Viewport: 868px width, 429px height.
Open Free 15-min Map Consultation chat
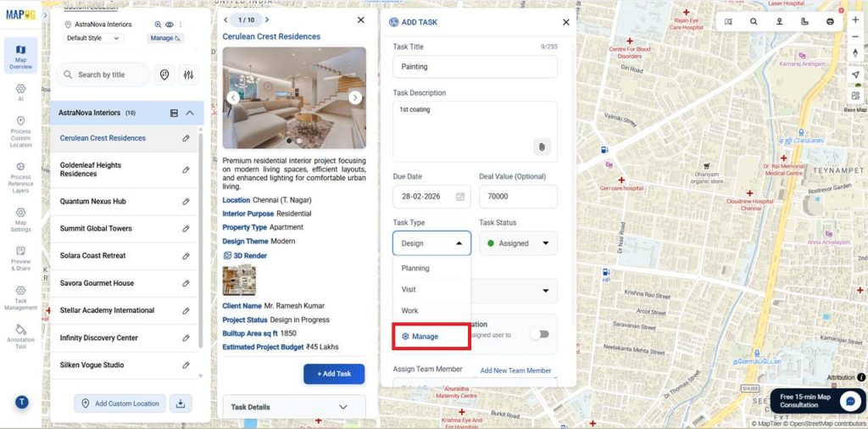[x=817, y=401]
